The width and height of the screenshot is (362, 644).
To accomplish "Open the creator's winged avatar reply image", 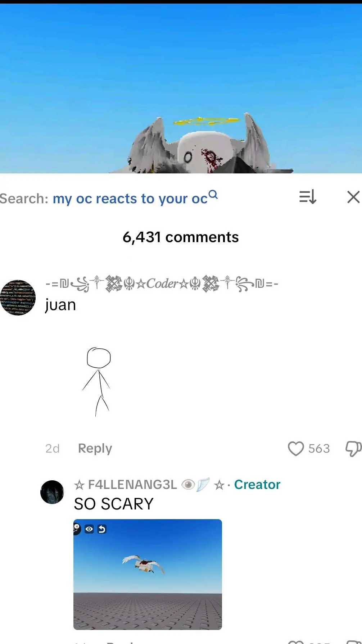I will click(148, 574).
